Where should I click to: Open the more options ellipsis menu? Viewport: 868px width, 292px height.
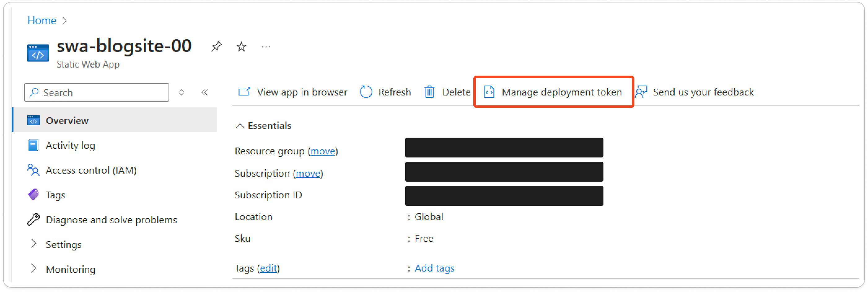(x=266, y=47)
